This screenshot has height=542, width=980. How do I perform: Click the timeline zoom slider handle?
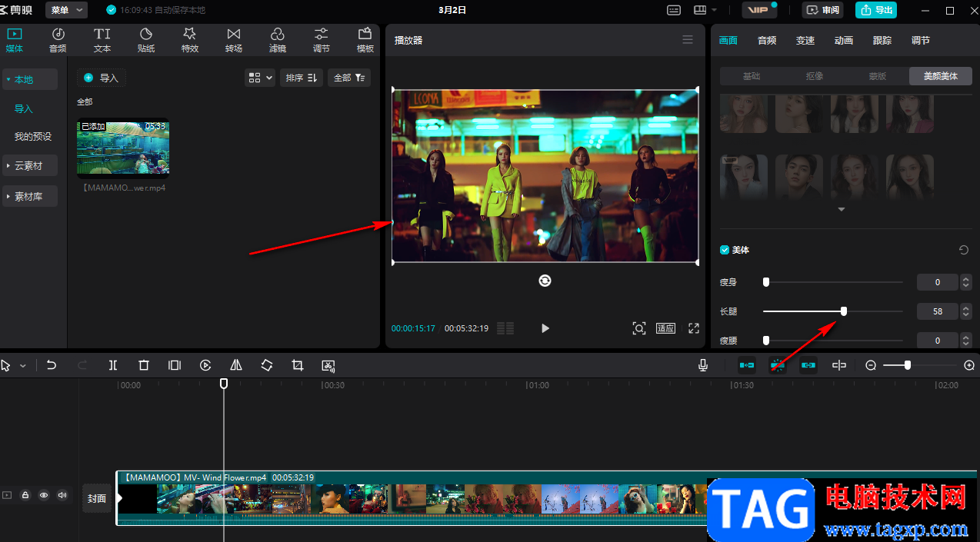click(x=908, y=366)
